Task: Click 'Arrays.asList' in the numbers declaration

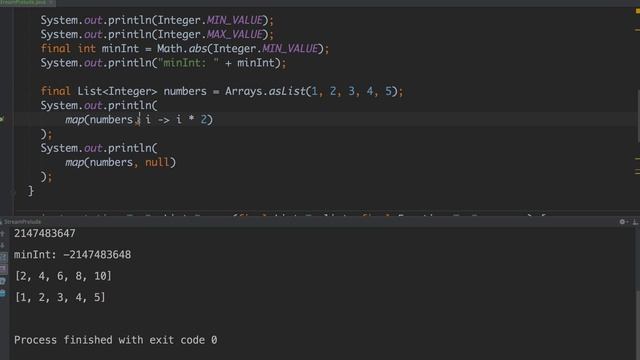Action: click(x=265, y=91)
